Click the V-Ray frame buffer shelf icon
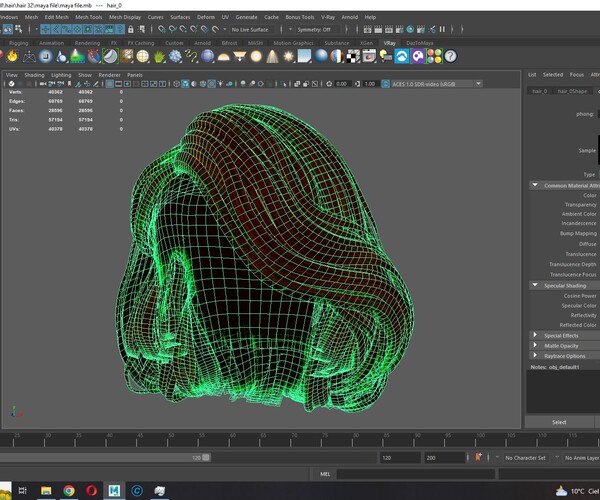This screenshot has width=600, height=500. [x=369, y=57]
